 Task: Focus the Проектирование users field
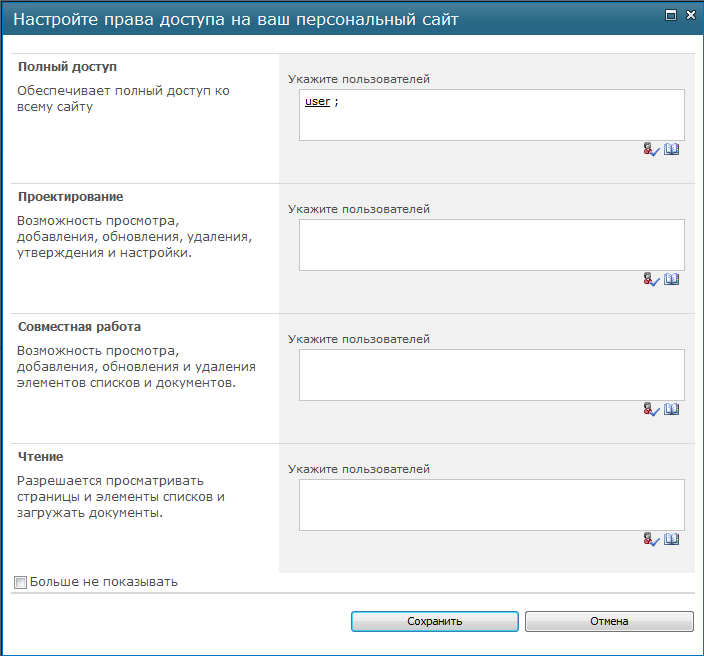pyautogui.click(x=492, y=245)
